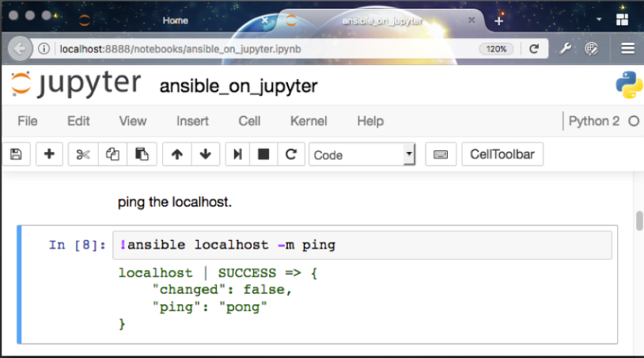Open the command palette keyboard icon
Viewport: 644px width, 358px height.
click(441, 154)
